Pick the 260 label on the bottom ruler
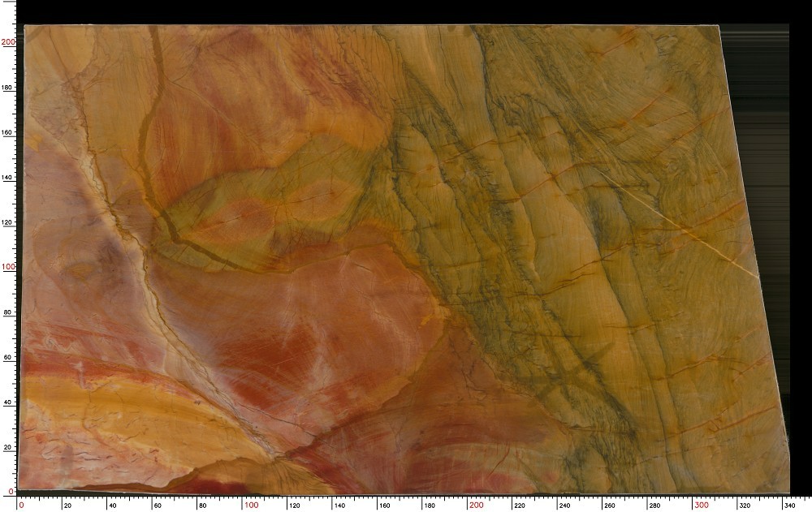Image resolution: width=812 pixels, height=512 pixels. point(610,506)
